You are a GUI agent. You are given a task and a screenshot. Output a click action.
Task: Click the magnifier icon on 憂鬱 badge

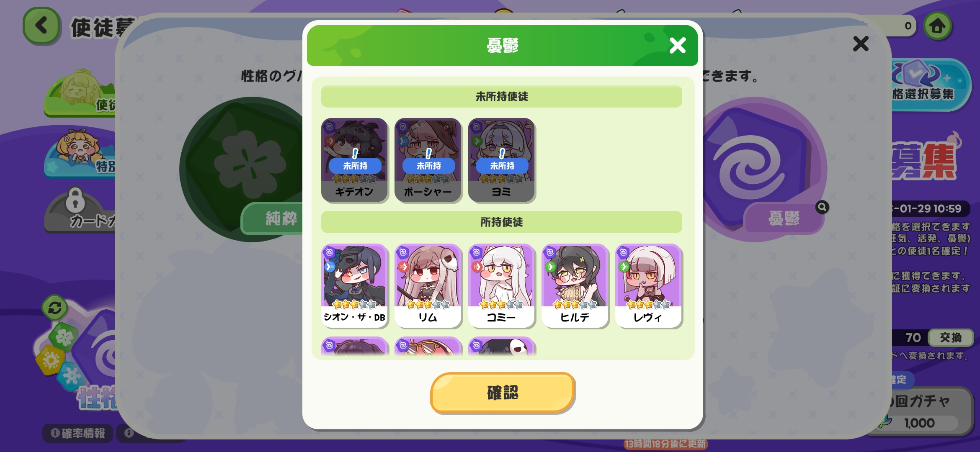822,207
